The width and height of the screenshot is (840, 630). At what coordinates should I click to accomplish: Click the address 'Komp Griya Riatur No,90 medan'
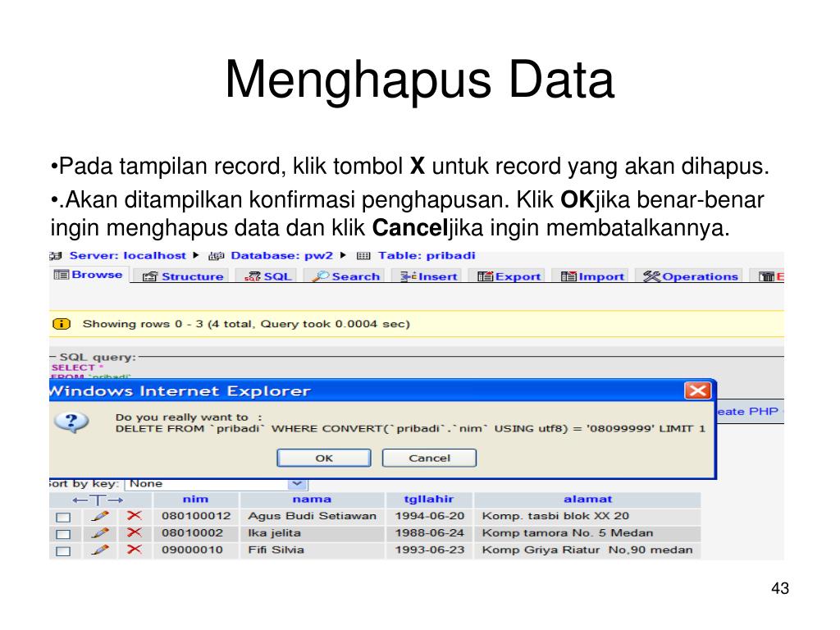coord(587,550)
